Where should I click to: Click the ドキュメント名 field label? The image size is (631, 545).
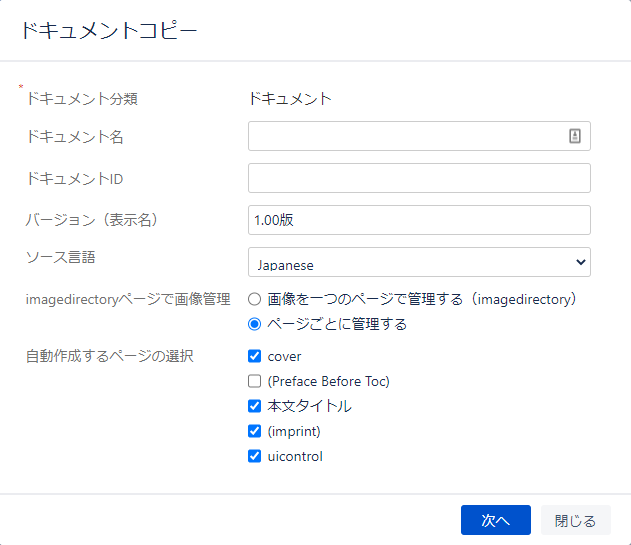pyautogui.click(x=75, y=137)
